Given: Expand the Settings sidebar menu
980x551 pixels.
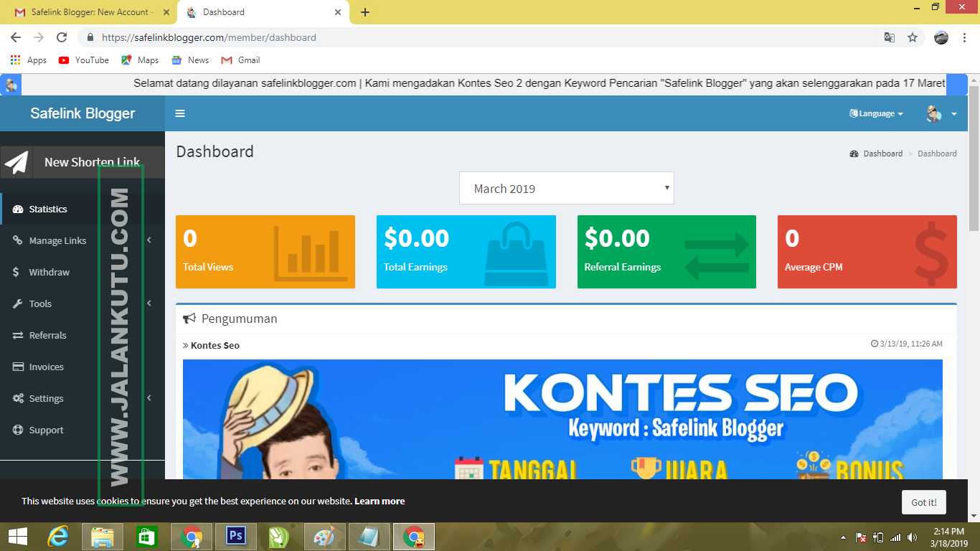Looking at the screenshot, I should point(83,398).
